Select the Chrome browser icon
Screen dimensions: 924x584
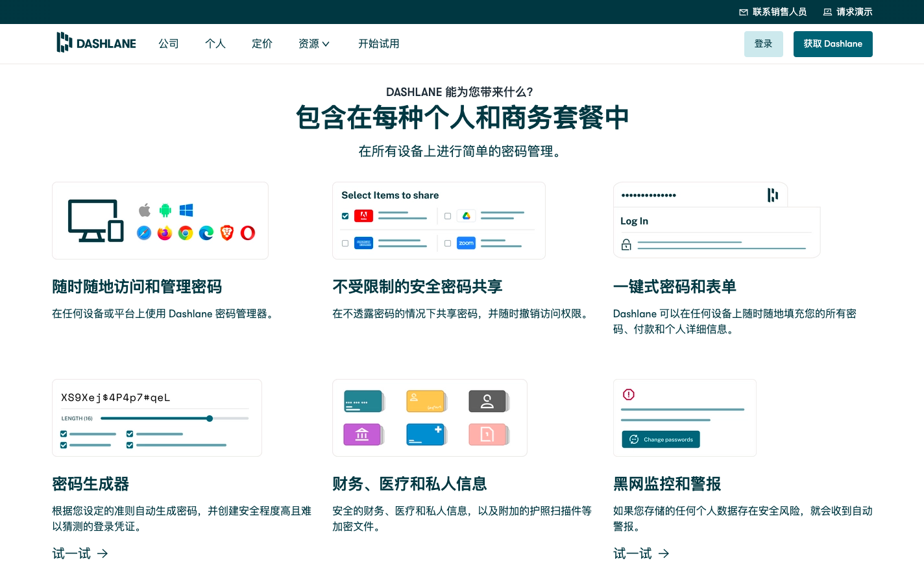186,233
